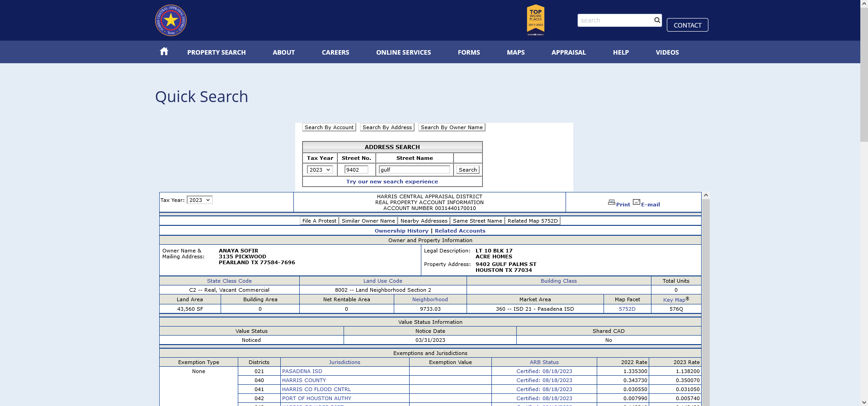This screenshot has width=868, height=406.
Task: Open State Class Code link
Action: tap(229, 281)
